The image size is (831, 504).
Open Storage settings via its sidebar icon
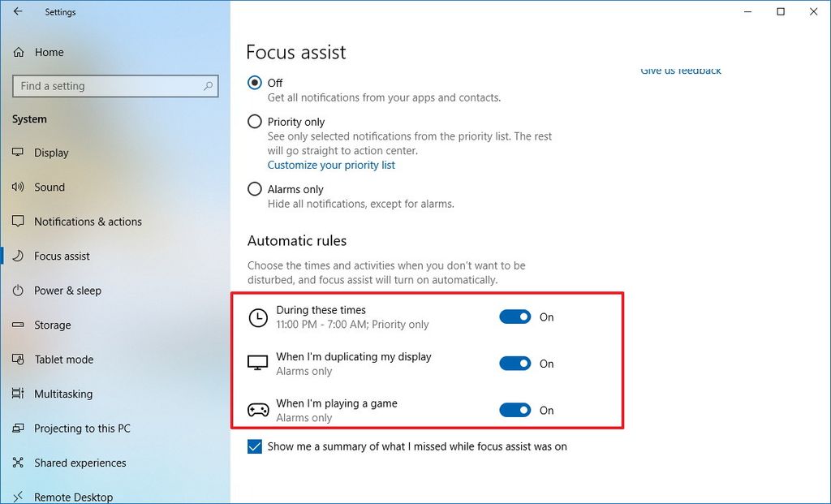tap(18, 325)
